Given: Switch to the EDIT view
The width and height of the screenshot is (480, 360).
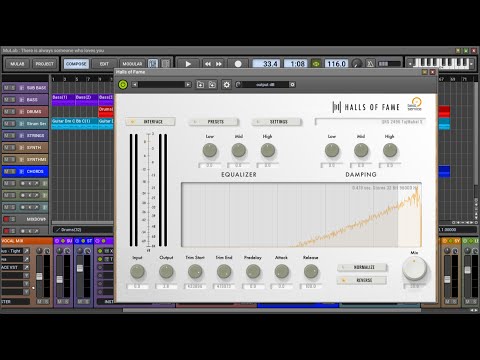Looking at the screenshot, I should (104, 64).
